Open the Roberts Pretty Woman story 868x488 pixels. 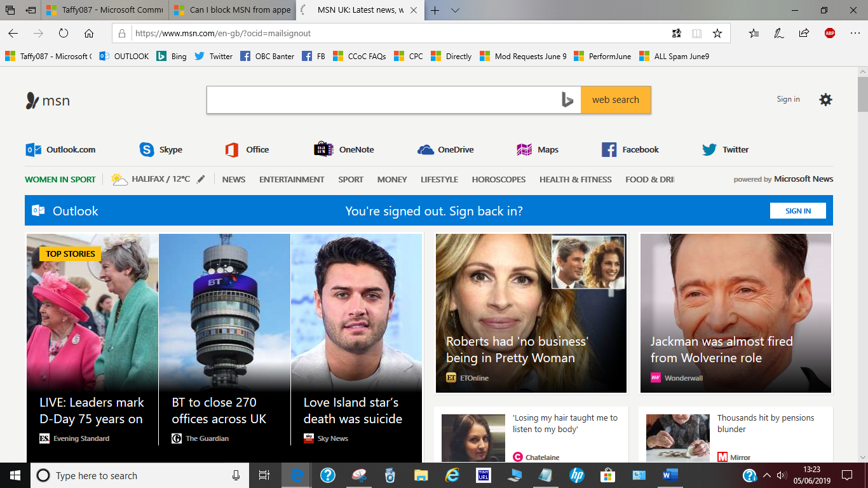click(531, 313)
